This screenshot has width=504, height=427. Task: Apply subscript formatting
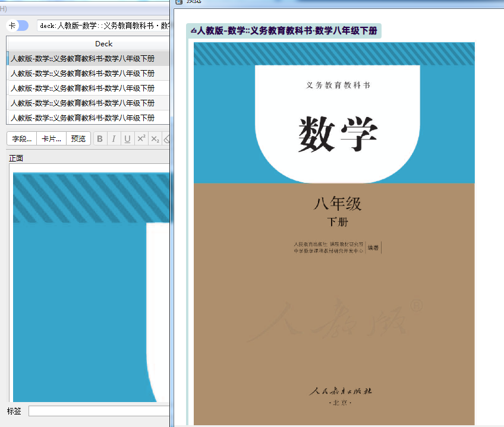click(155, 139)
